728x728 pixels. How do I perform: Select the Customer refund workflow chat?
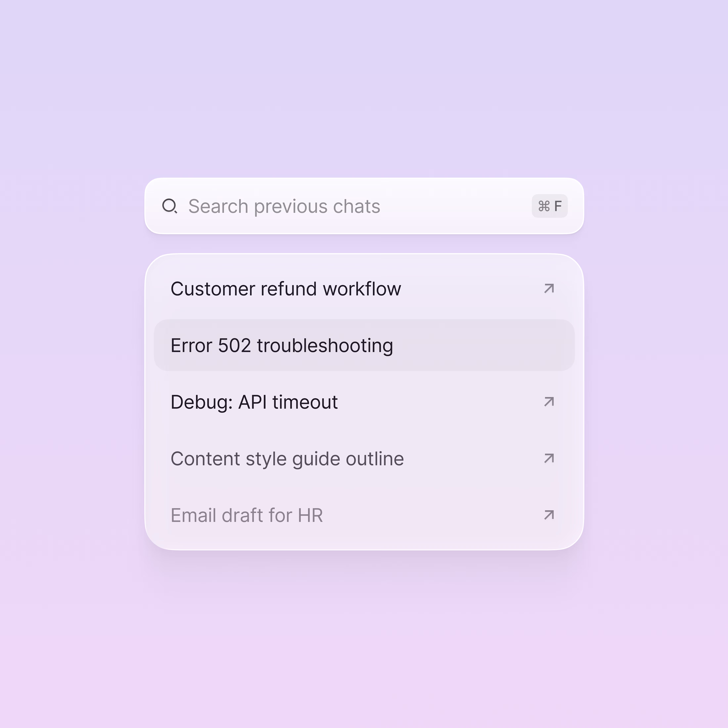pyautogui.click(x=364, y=289)
